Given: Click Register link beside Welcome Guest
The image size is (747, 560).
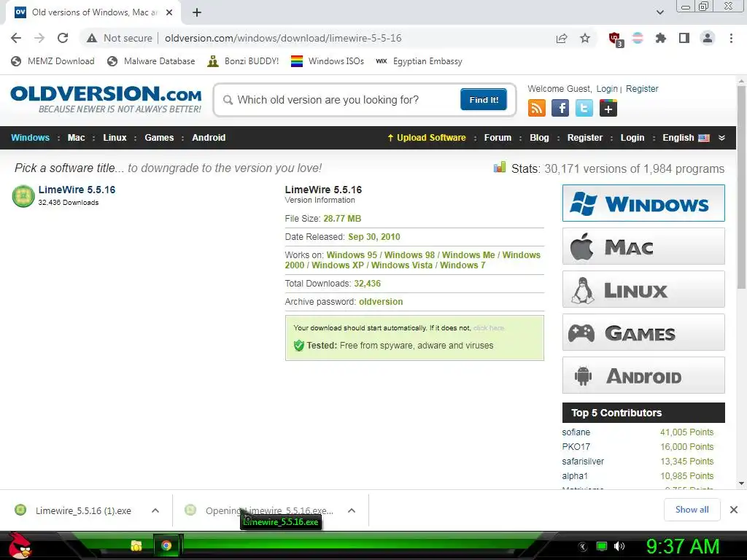Looking at the screenshot, I should (x=642, y=88).
